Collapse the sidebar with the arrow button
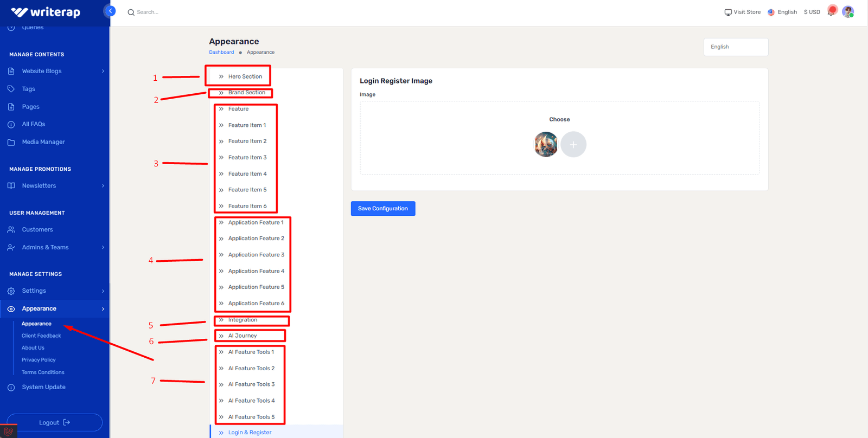 point(110,11)
